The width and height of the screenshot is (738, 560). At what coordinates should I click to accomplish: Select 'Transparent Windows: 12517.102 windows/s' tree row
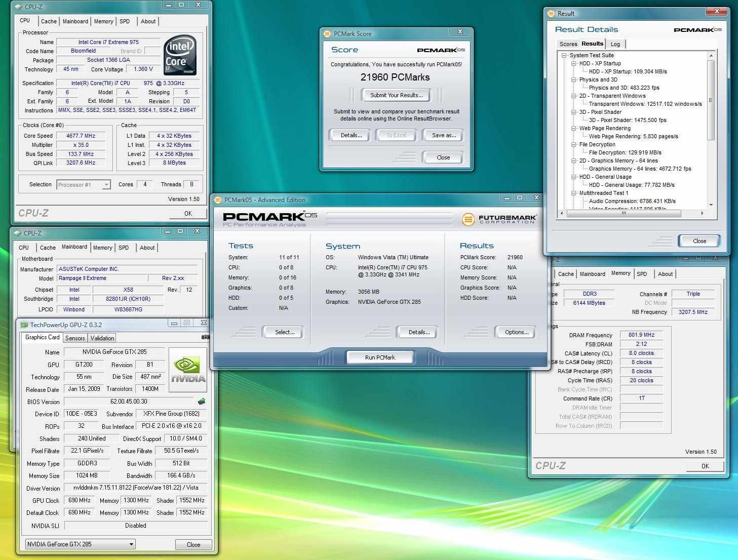coord(645,104)
